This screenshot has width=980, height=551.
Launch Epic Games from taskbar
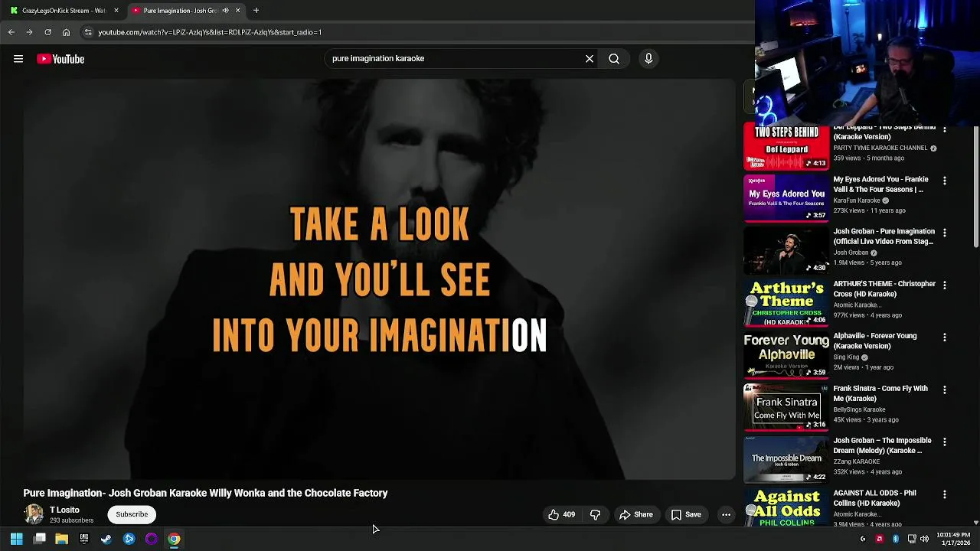[84, 539]
